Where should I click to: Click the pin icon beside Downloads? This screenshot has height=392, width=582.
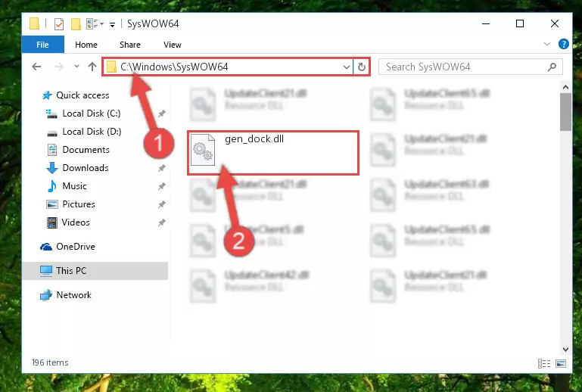point(161,168)
